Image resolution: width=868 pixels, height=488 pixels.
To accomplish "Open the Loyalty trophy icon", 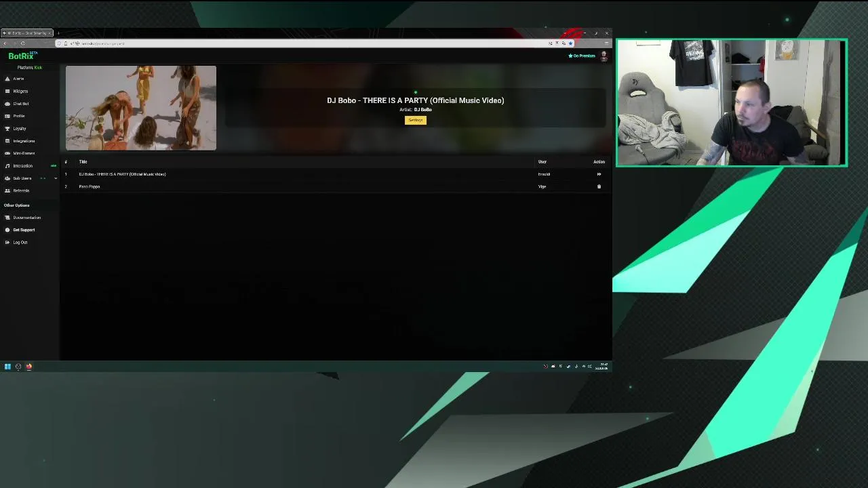I will [7, 128].
